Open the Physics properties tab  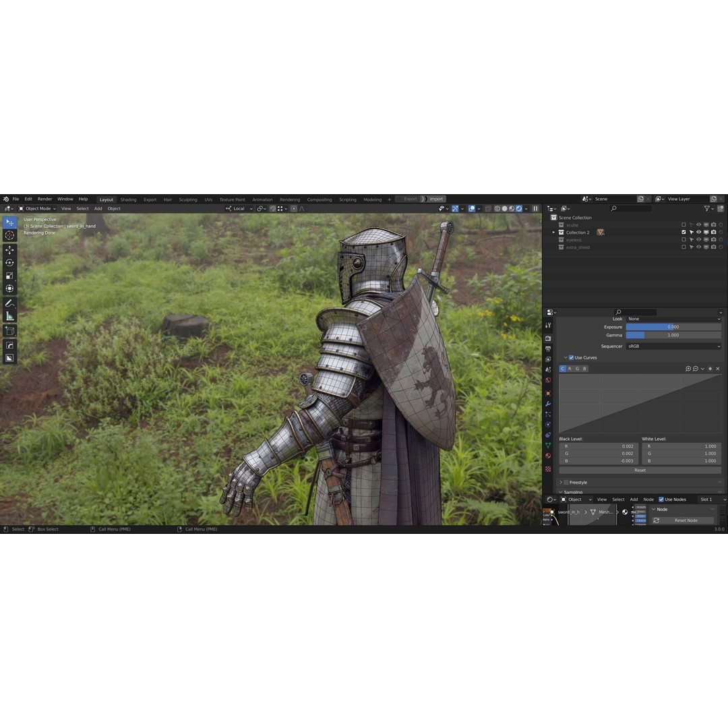coord(548,425)
